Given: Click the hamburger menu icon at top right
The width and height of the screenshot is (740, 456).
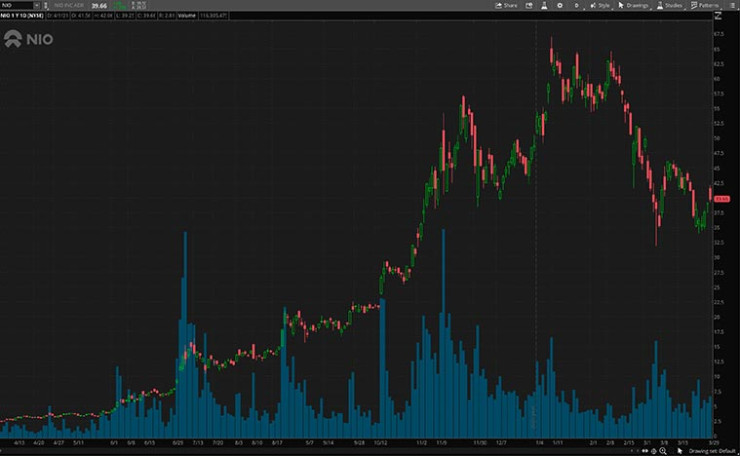Looking at the screenshot, I should [x=732, y=5].
